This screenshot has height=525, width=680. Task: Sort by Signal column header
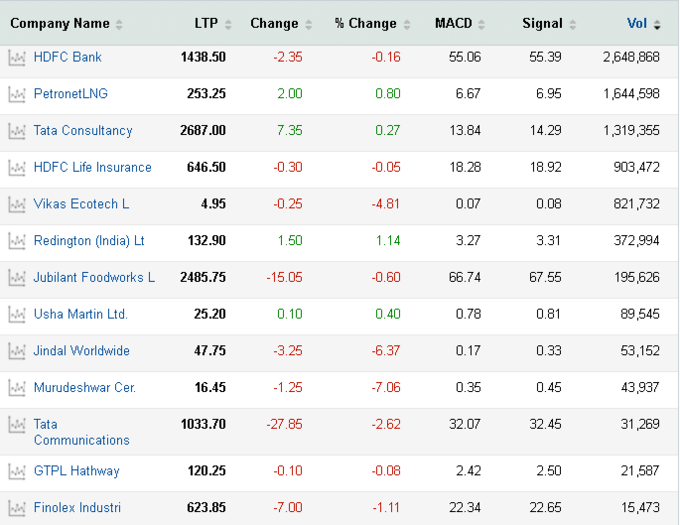pos(542,23)
